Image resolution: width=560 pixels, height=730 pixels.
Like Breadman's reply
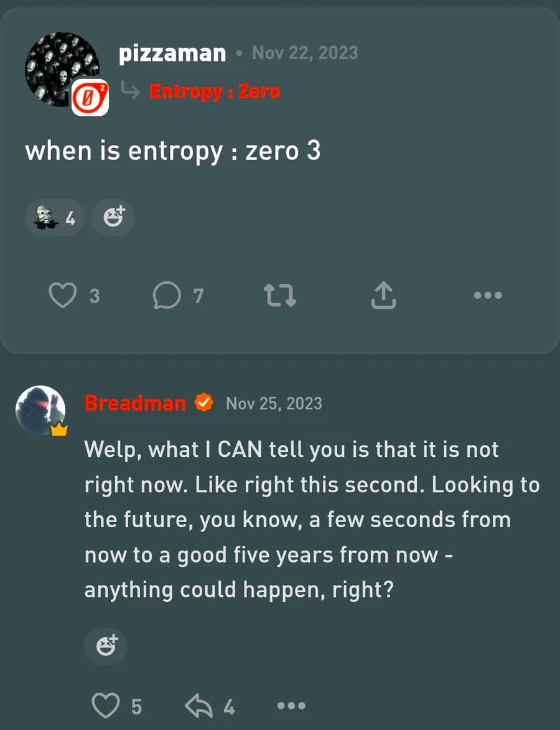point(106,706)
